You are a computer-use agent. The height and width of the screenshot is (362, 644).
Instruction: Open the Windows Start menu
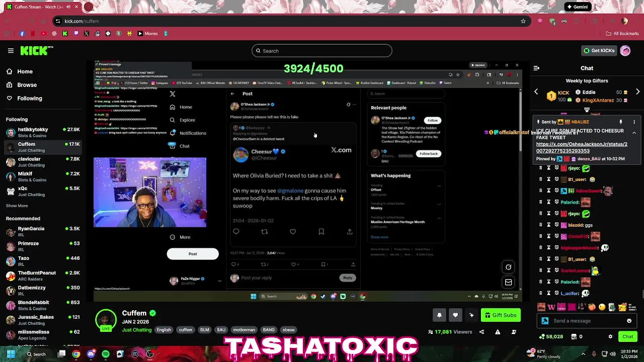coord(11,354)
